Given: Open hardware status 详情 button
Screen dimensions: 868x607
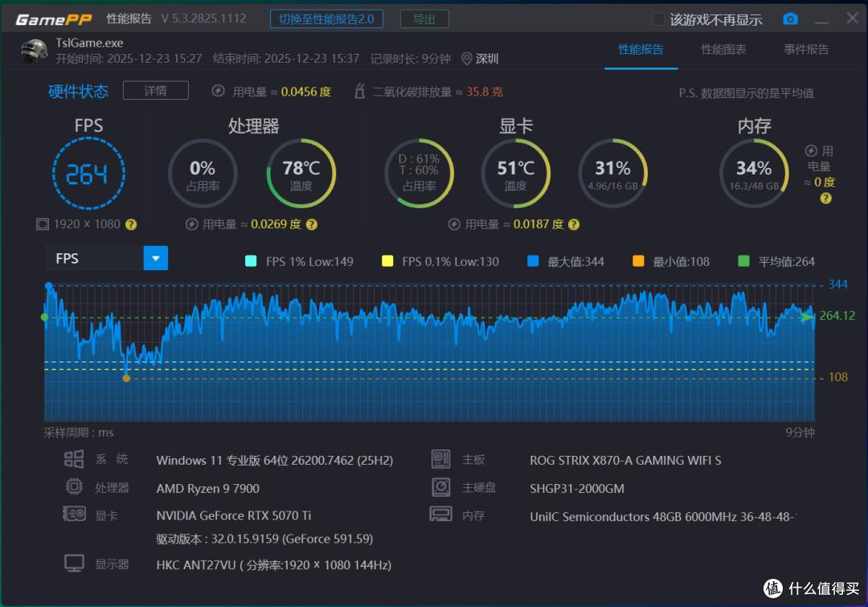Looking at the screenshot, I should pos(156,90).
